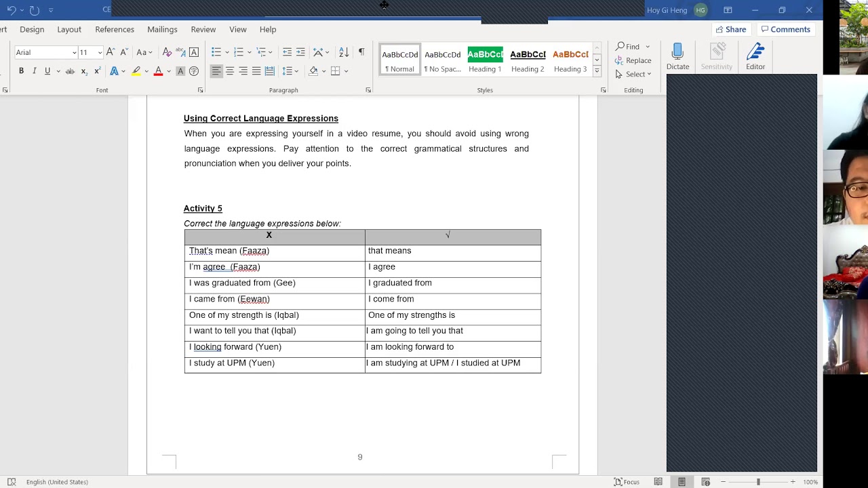Apply numbered list formatting
868x488 pixels.
point(238,52)
